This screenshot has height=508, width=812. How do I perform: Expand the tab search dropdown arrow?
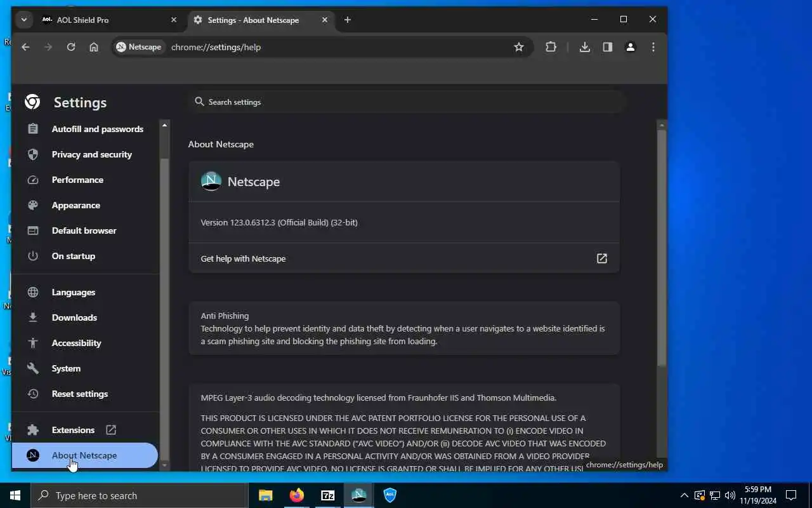[x=23, y=20]
